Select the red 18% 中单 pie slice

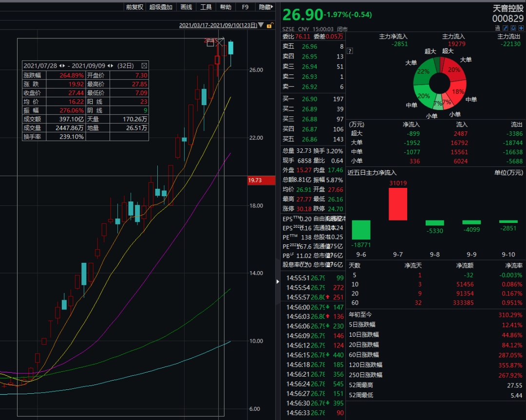pyautogui.click(x=457, y=91)
